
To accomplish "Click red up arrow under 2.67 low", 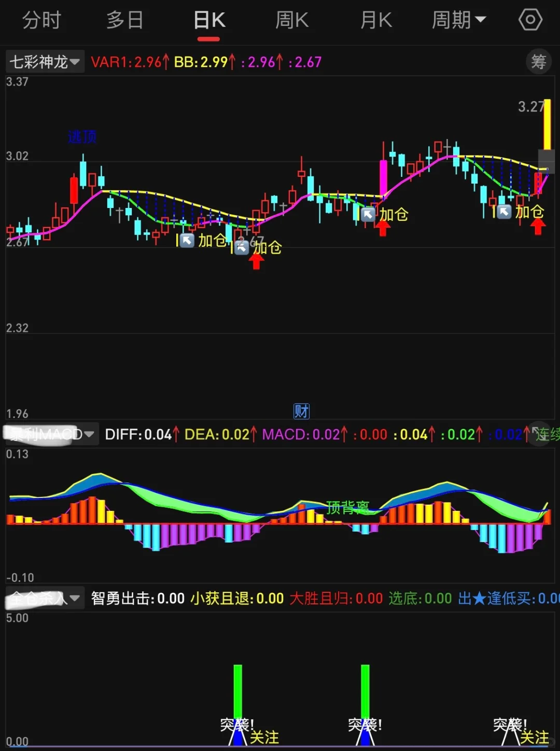I will (x=256, y=261).
